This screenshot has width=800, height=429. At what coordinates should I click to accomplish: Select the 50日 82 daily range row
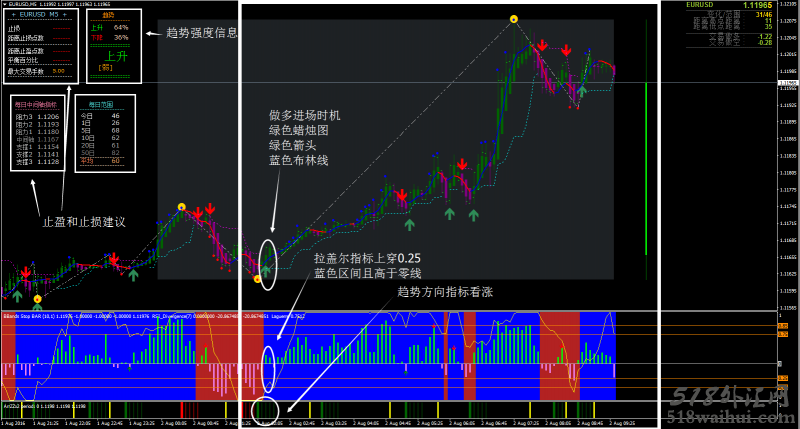pyautogui.click(x=100, y=153)
